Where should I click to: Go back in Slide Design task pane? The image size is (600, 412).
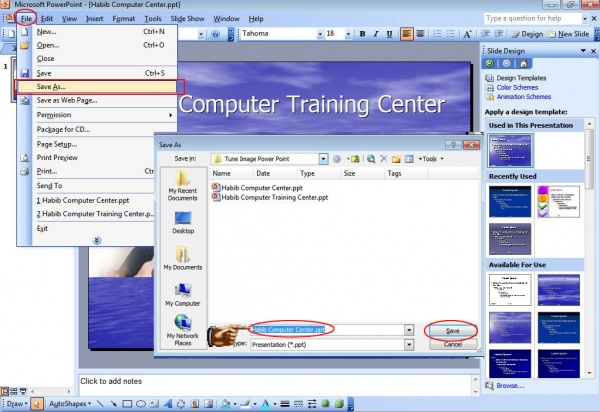489,64
